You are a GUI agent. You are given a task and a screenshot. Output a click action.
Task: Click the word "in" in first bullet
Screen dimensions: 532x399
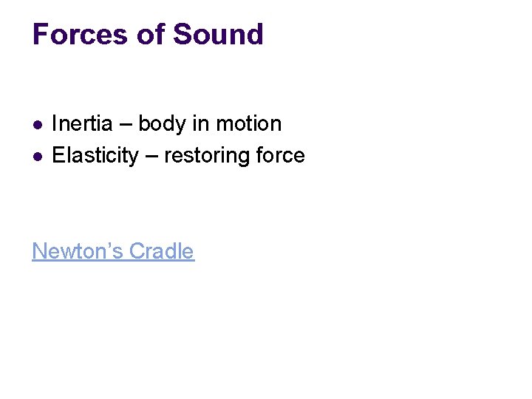coord(201,123)
